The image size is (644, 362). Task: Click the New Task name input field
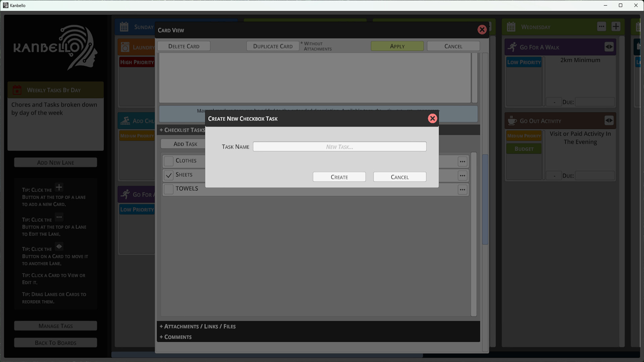[339, 146]
